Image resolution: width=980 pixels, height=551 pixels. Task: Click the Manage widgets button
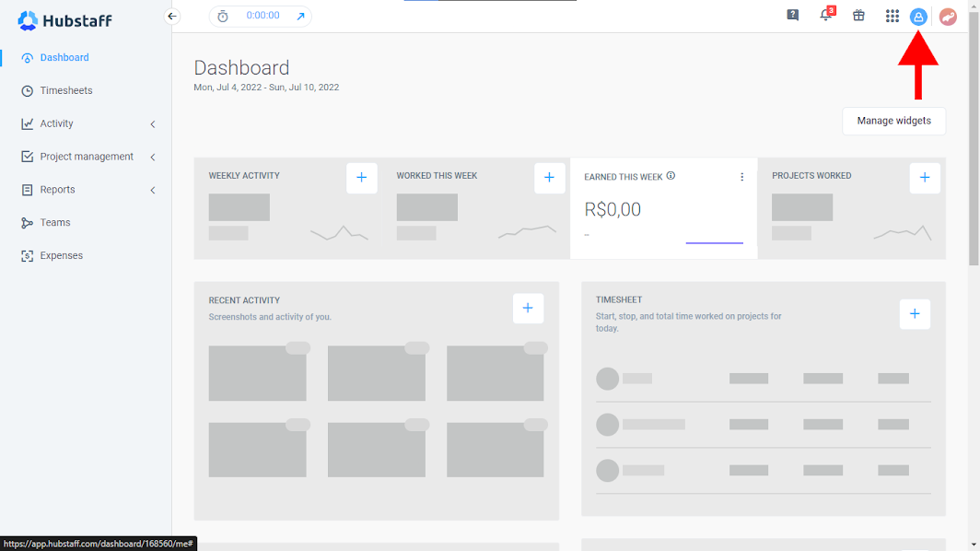pos(893,121)
